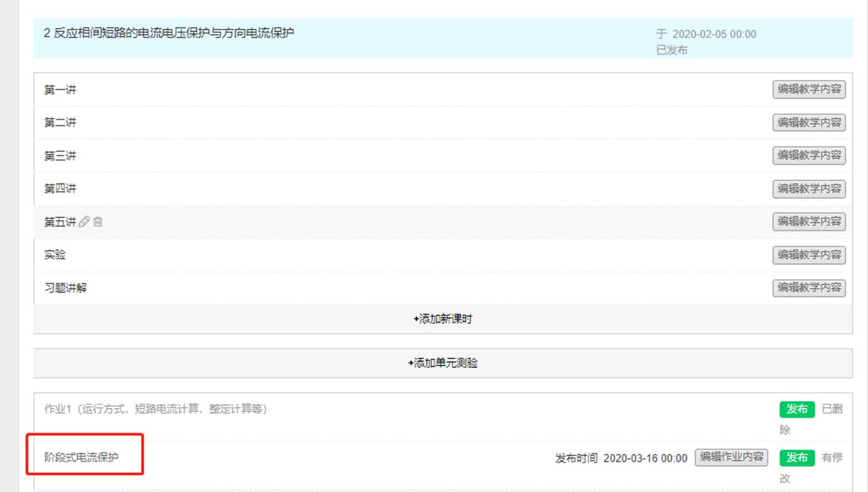Click chapter title 2 反应相间短路的电流电压保护与方向电流保护

[169, 33]
